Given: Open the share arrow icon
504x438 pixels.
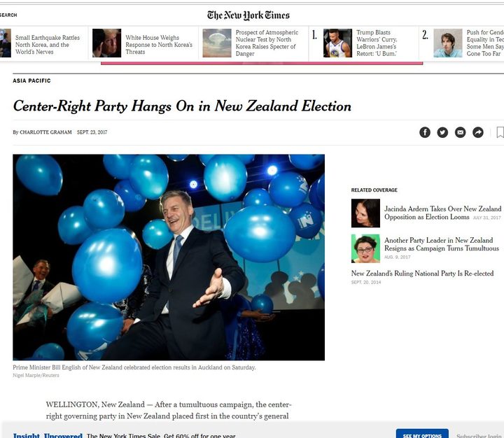Looking at the screenshot, I should tap(478, 132).
